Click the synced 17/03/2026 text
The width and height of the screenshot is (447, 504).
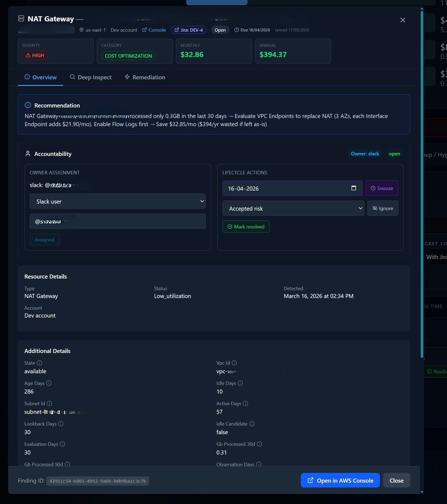[292, 30]
